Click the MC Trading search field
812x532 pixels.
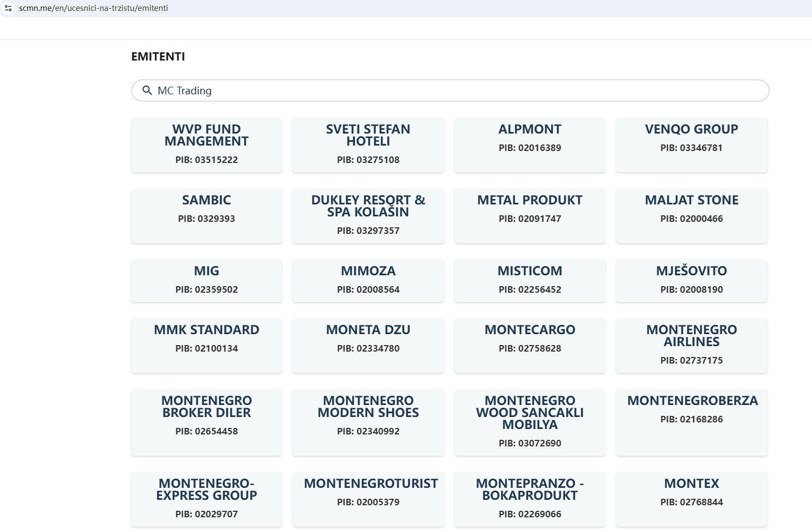click(x=458, y=90)
